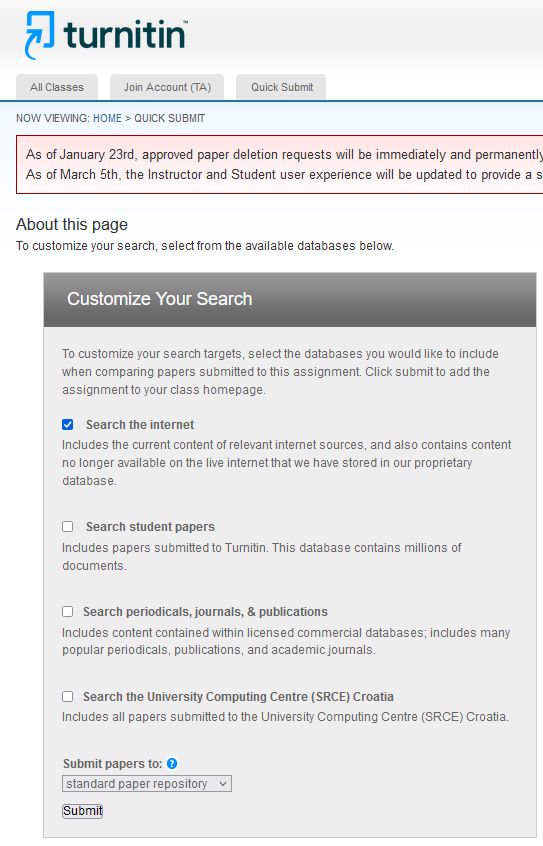Check Search periodicals, journals, & publications
The image size is (543, 846).
[x=67, y=611]
